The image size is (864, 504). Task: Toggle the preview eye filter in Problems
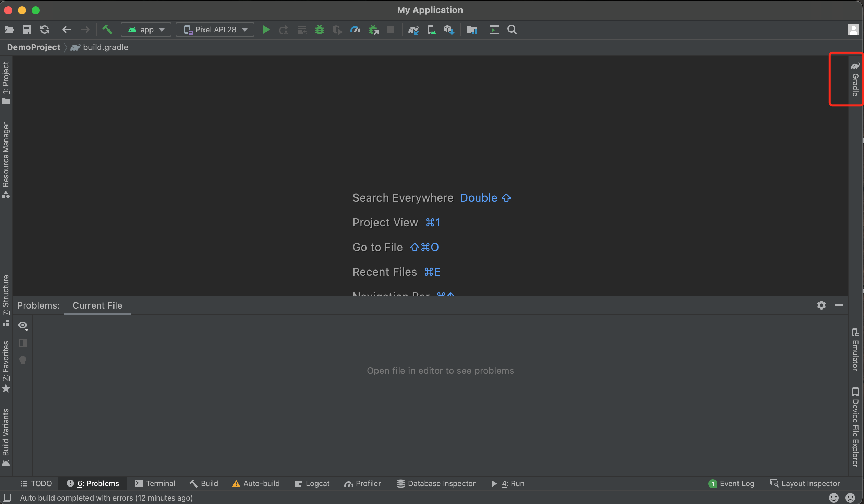tap(23, 325)
